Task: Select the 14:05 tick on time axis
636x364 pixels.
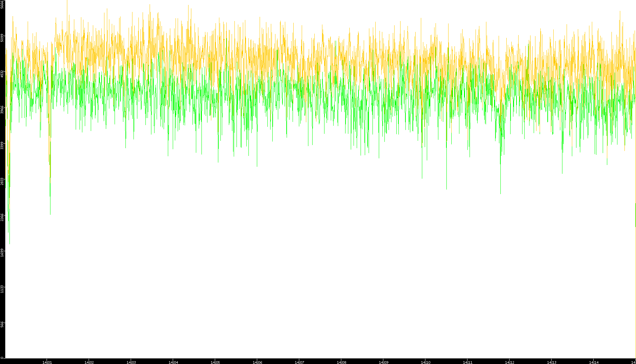Action: click(215, 362)
